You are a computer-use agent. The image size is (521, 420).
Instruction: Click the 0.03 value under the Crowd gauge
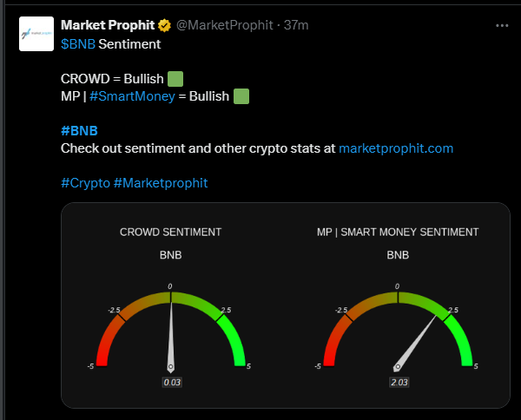point(171,382)
